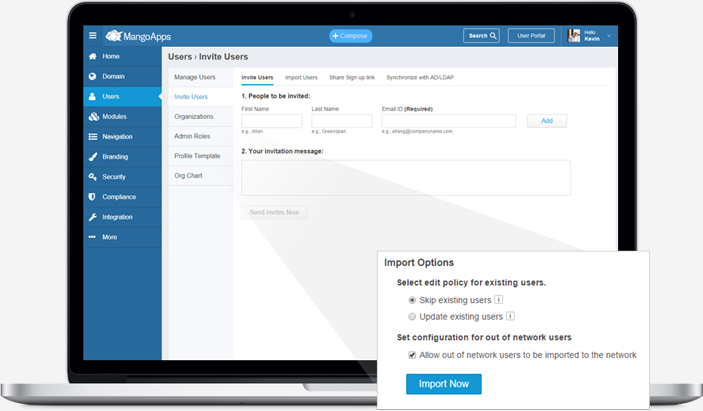Open Modules in the sidebar
703x411 pixels.
click(122, 117)
